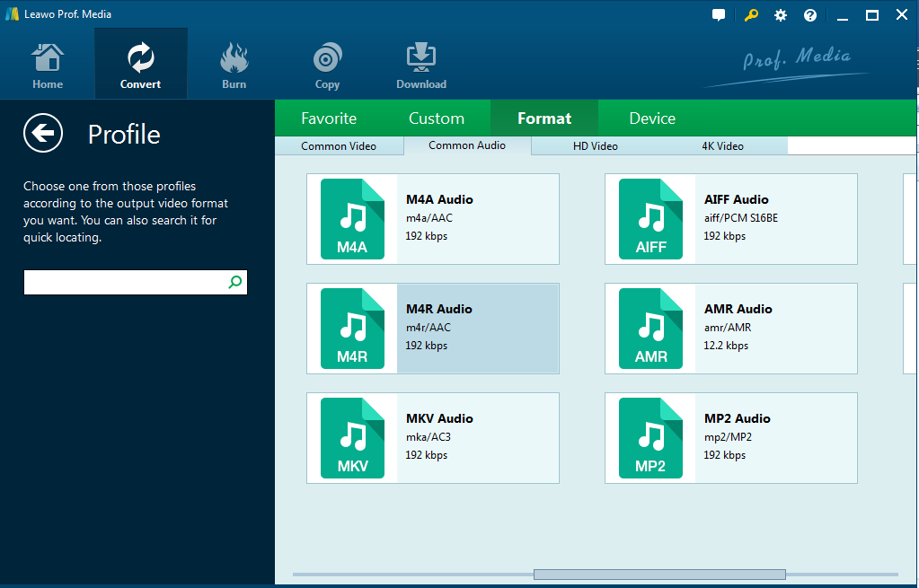Click the M4A file icon
919x588 pixels.
tap(352, 219)
